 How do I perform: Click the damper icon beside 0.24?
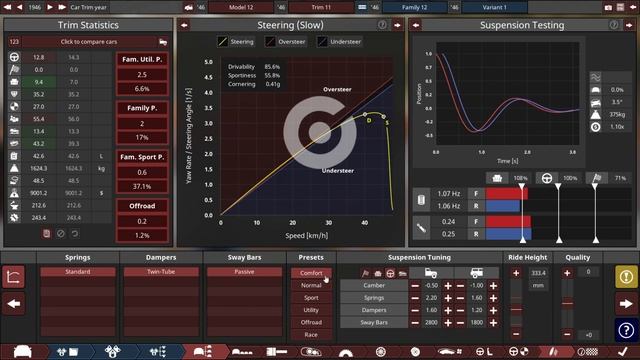(421, 228)
